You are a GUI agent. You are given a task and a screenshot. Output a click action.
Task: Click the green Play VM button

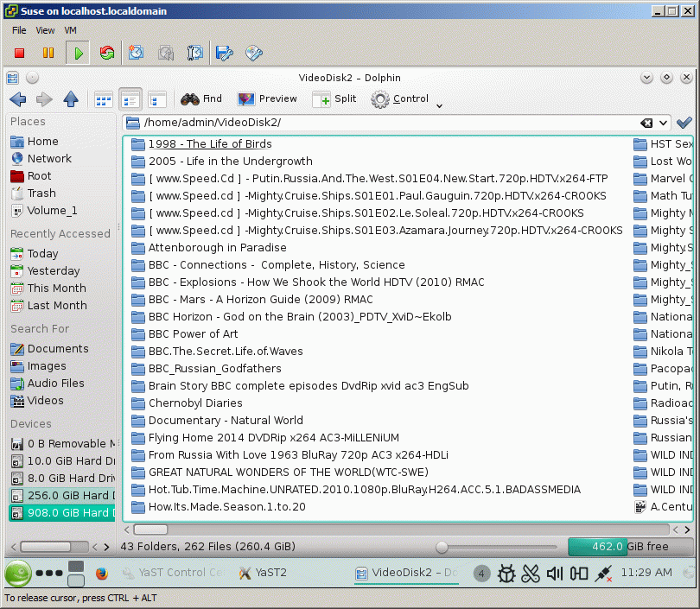pos(78,53)
